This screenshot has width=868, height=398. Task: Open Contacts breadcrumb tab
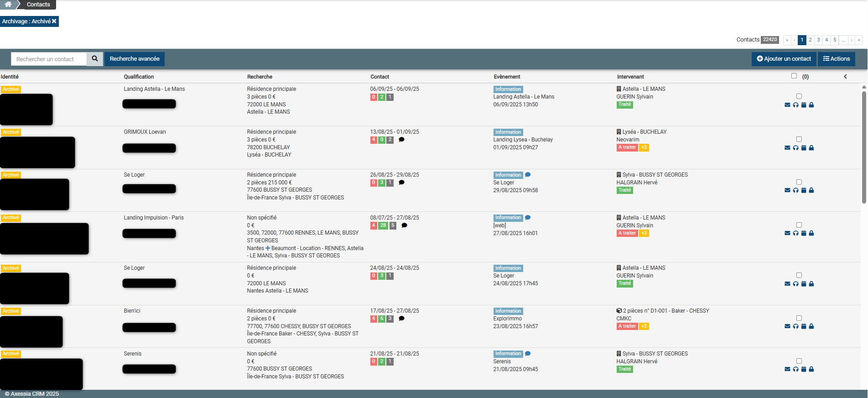coord(38,5)
